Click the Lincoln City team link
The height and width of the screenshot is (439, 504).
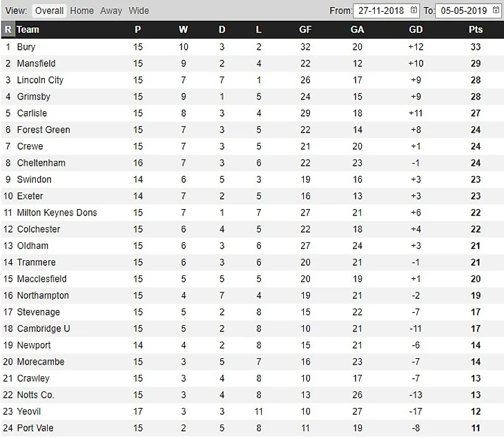(x=40, y=80)
